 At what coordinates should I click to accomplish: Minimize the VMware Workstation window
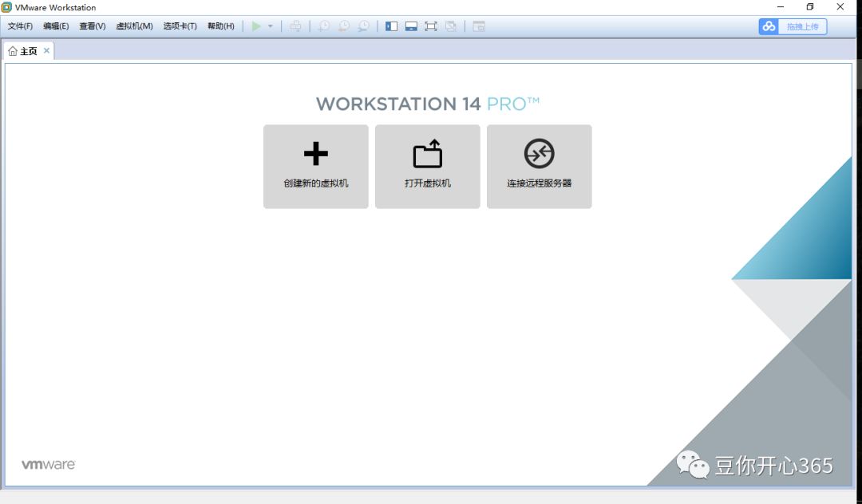[781, 7]
